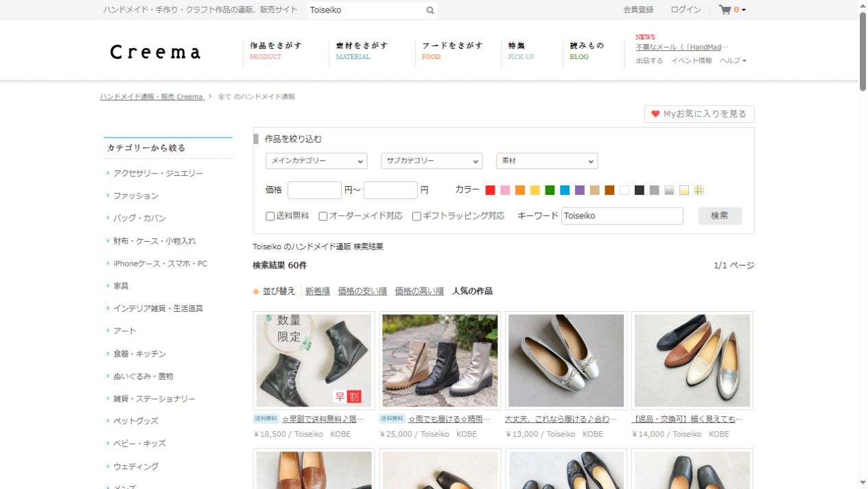Click 会員登録 link

pos(638,10)
